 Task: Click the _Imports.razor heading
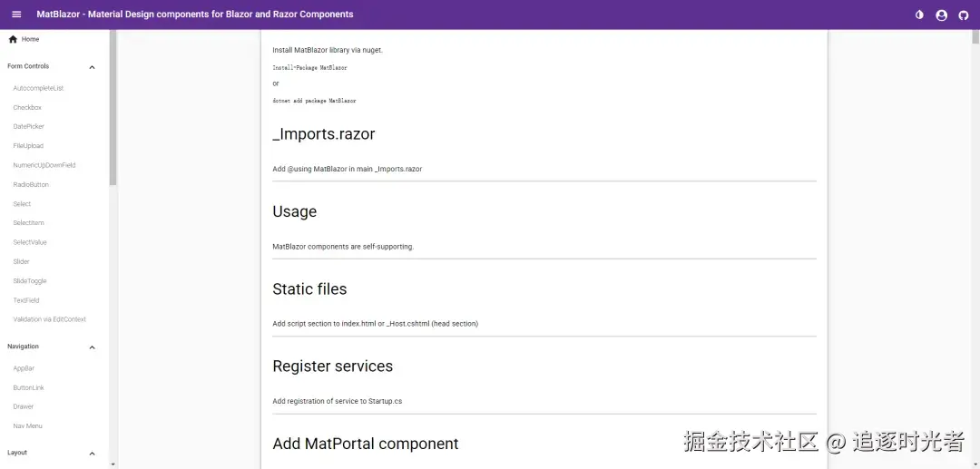[324, 134]
